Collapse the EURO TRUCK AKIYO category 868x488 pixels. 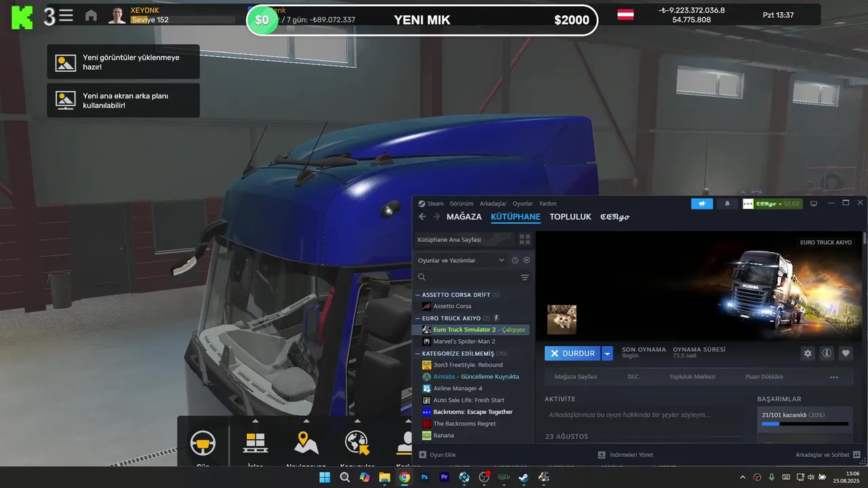tap(418, 318)
